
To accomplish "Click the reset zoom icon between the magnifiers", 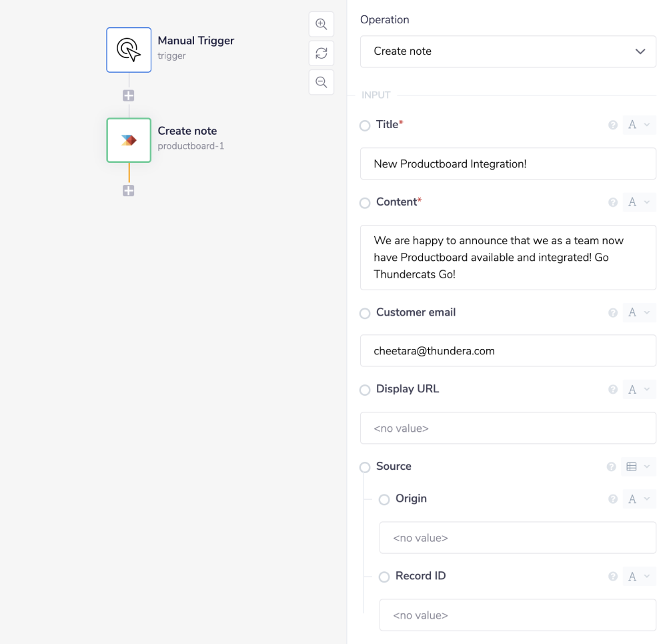I will tap(321, 53).
